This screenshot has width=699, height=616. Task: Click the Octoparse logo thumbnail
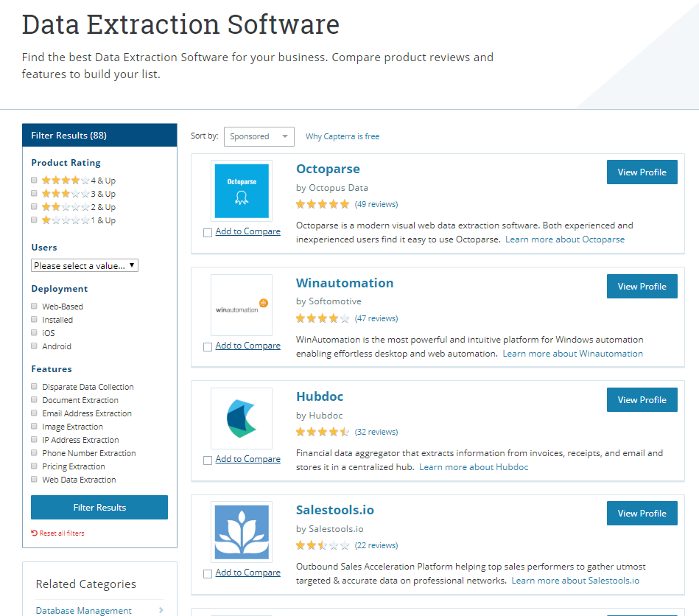(242, 191)
